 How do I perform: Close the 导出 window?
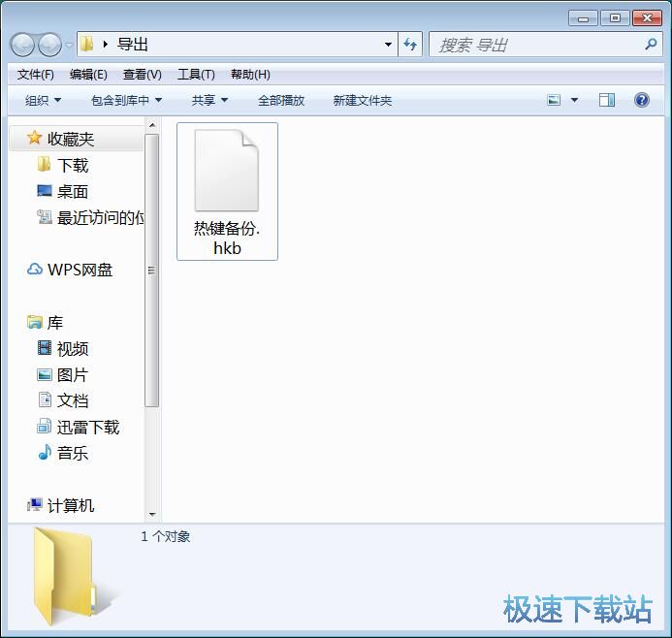(x=647, y=18)
